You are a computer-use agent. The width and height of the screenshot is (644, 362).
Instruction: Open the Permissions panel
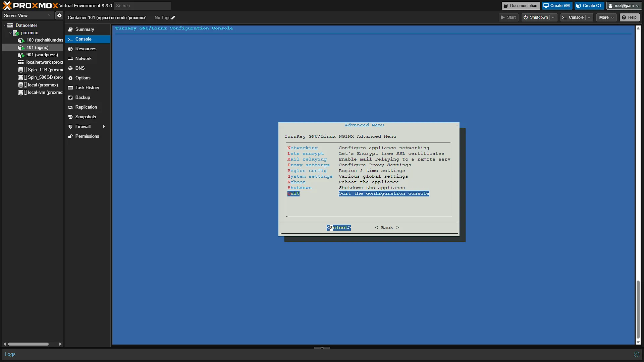[88, 136]
